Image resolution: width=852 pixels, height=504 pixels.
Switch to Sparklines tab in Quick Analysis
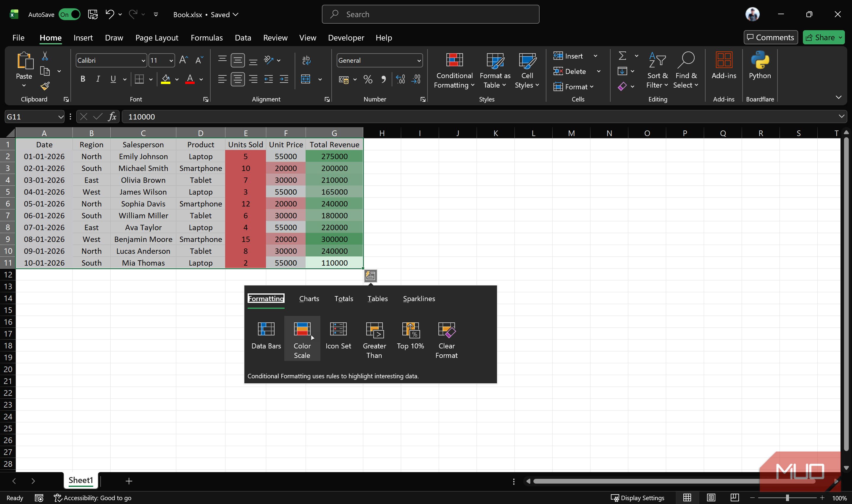coord(419,298)
